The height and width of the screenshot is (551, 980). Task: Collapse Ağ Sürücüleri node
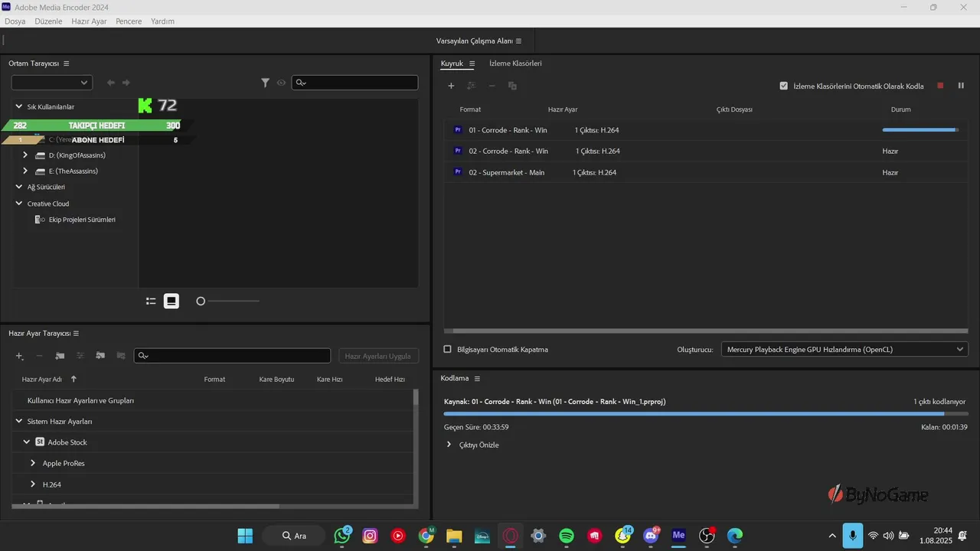point(19,187)
